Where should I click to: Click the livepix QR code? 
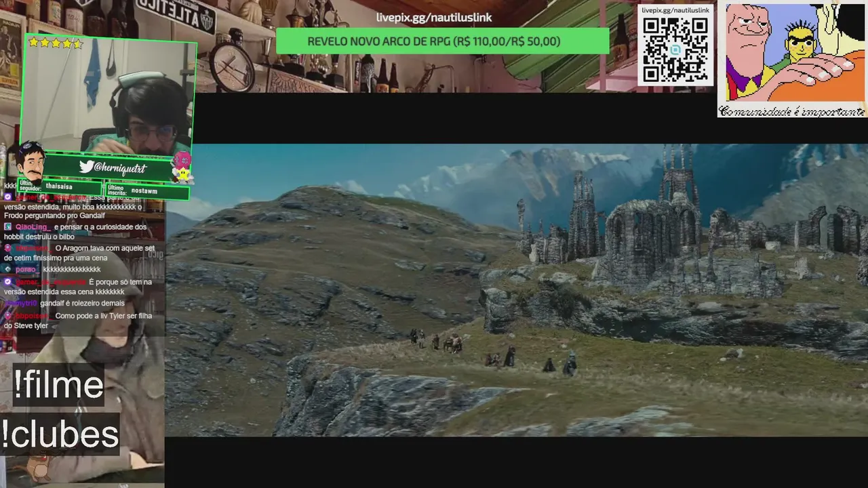[675, 50]
